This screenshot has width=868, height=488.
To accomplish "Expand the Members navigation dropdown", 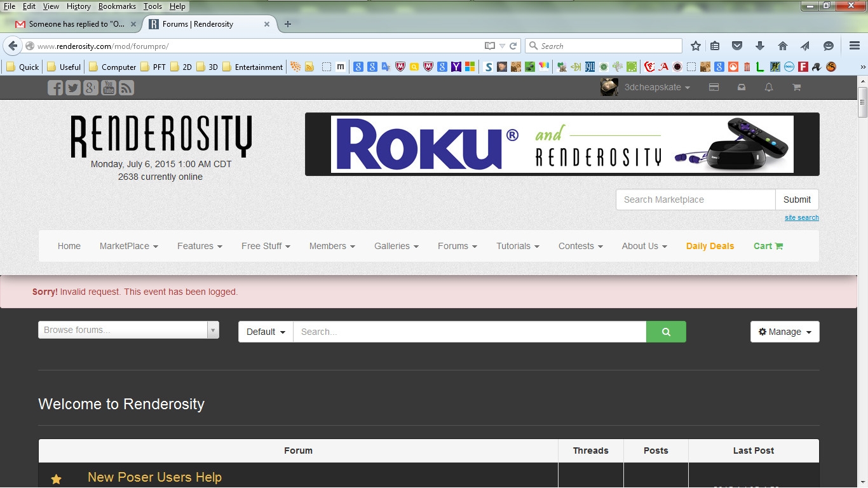I will pyautogui.click(x=332, y=246).
